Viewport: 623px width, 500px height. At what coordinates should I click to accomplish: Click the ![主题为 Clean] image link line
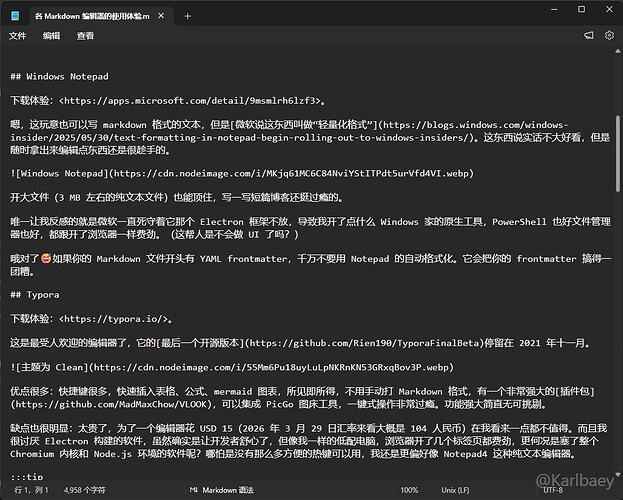[232, 367]
